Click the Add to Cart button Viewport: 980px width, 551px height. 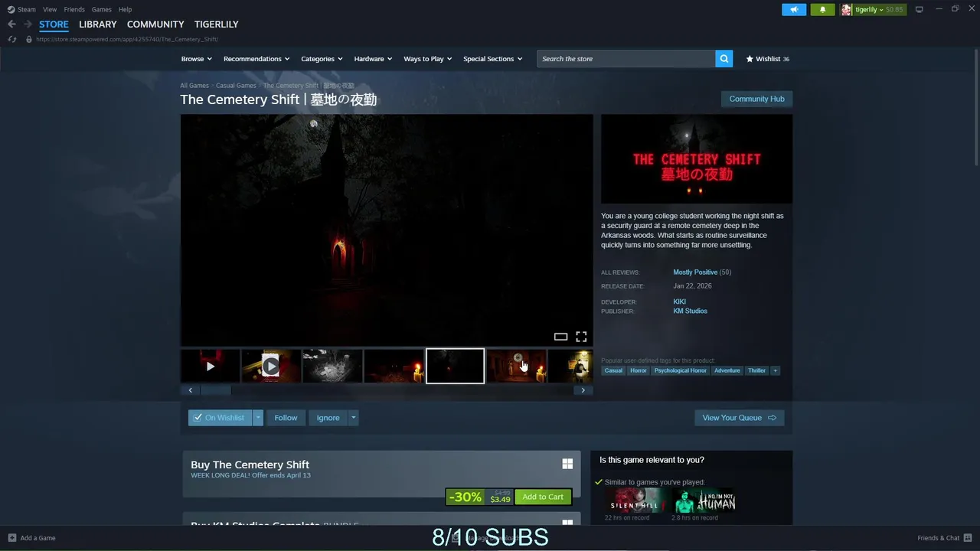point(543,497)
